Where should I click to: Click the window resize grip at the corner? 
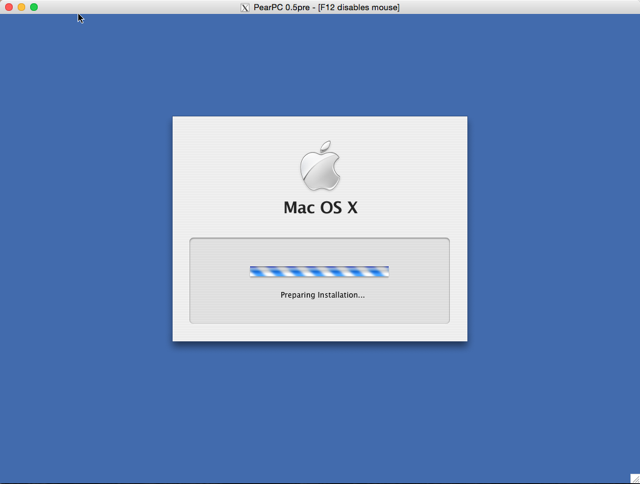[x=635, y=478]
